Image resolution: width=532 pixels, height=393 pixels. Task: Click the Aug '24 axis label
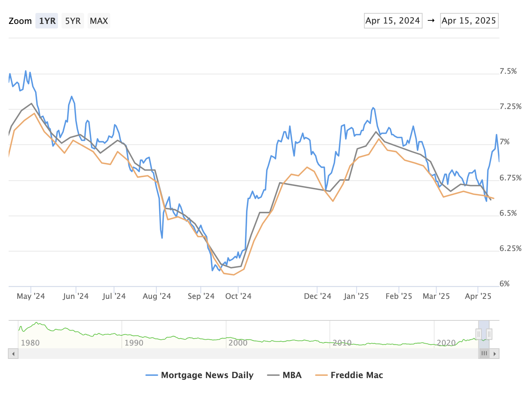click(x=157, y=297)
